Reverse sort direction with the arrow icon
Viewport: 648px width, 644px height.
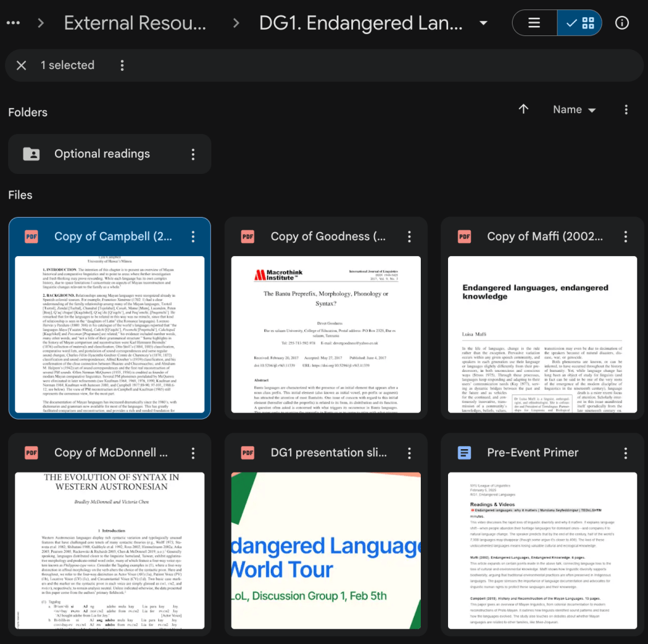tap(523, 109)
